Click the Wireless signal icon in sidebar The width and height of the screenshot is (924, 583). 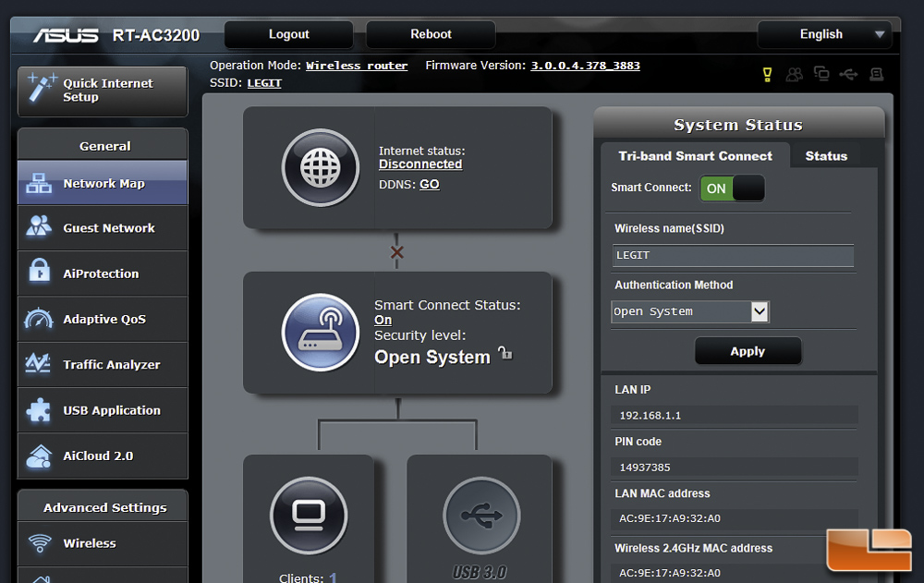(x=40, y=543)
